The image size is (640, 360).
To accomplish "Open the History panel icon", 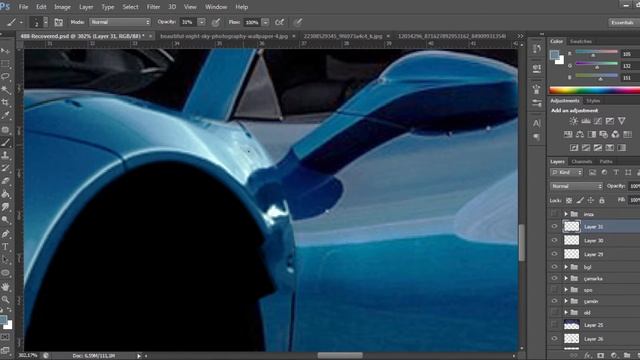I will click(x=537, y=49).
